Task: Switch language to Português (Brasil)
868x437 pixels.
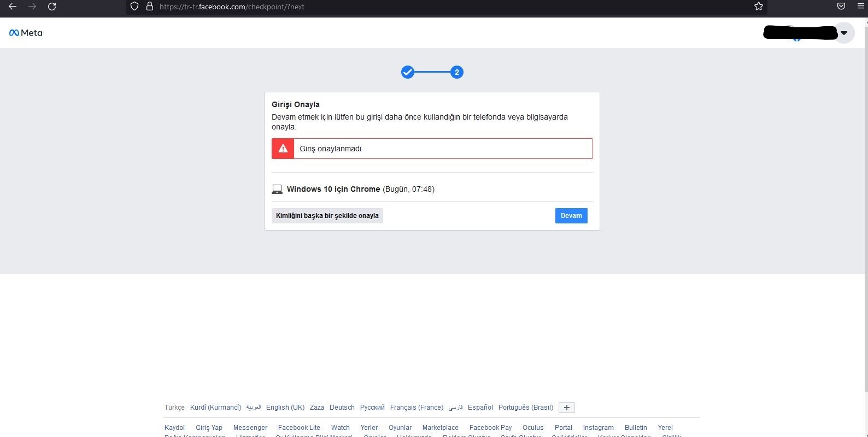Action: [526, 408]
